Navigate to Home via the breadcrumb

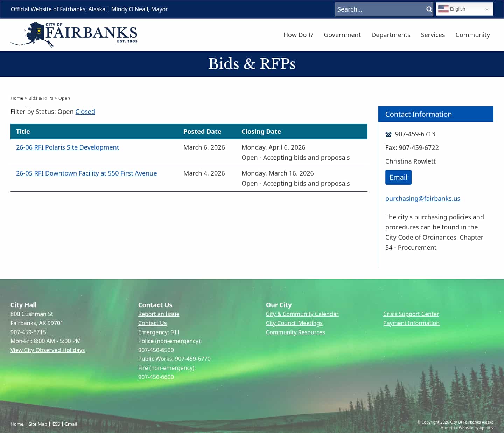click(x=17, y=98)
